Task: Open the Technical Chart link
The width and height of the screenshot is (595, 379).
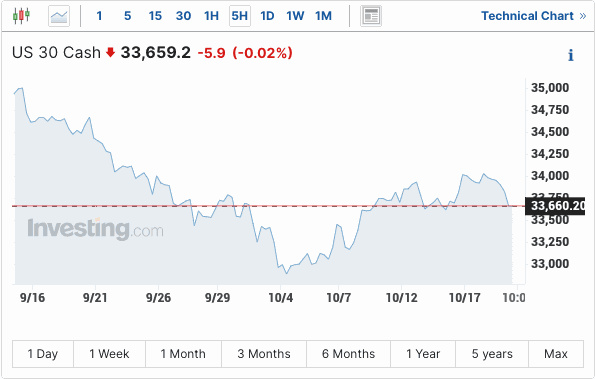Action: click(534, 16)
